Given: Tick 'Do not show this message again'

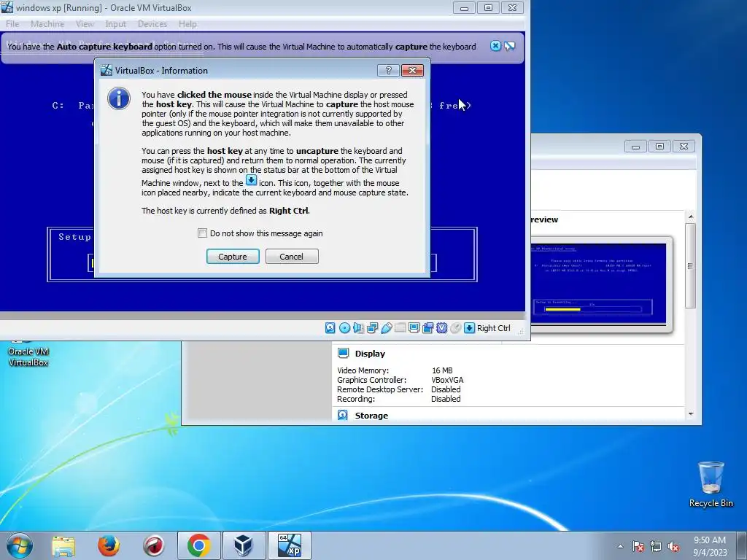Looking at the screenshot, I should (x=203, y=233).
